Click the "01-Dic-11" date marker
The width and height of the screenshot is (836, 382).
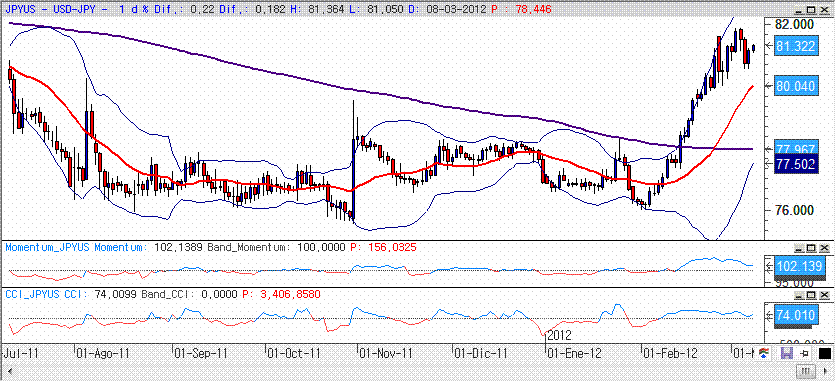[480, 353]
